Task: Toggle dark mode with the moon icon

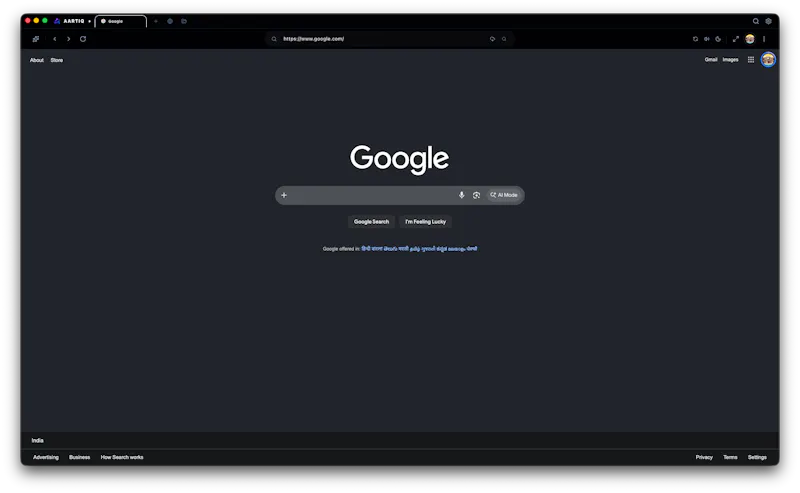Action: point(718,39)
